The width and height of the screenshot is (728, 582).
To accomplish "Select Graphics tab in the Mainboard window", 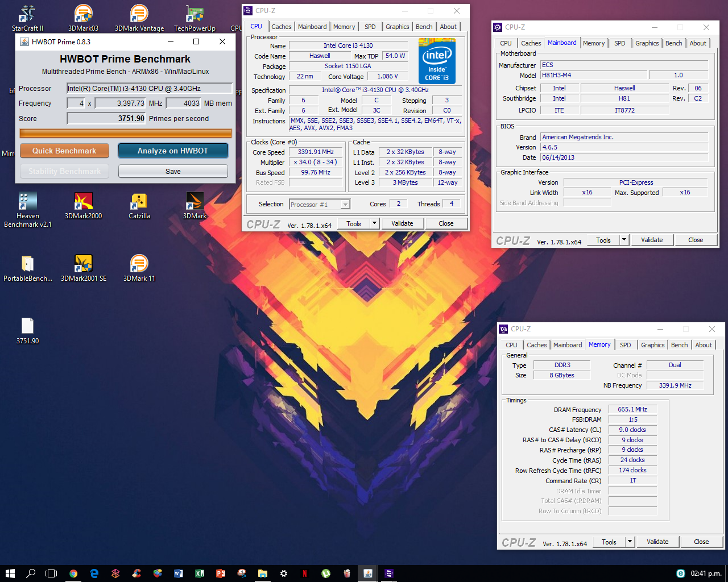I will [647, 43].
